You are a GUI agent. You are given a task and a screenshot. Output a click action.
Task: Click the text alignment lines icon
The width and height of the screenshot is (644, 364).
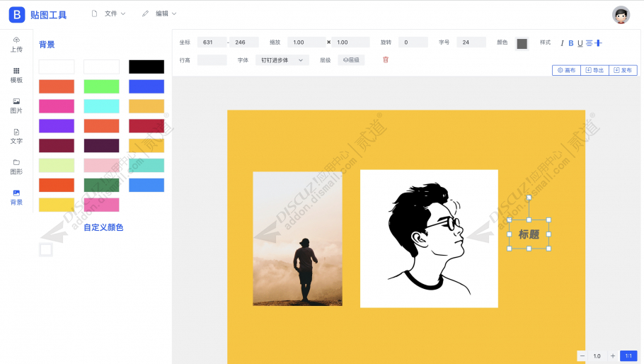[x=589, y=43]
